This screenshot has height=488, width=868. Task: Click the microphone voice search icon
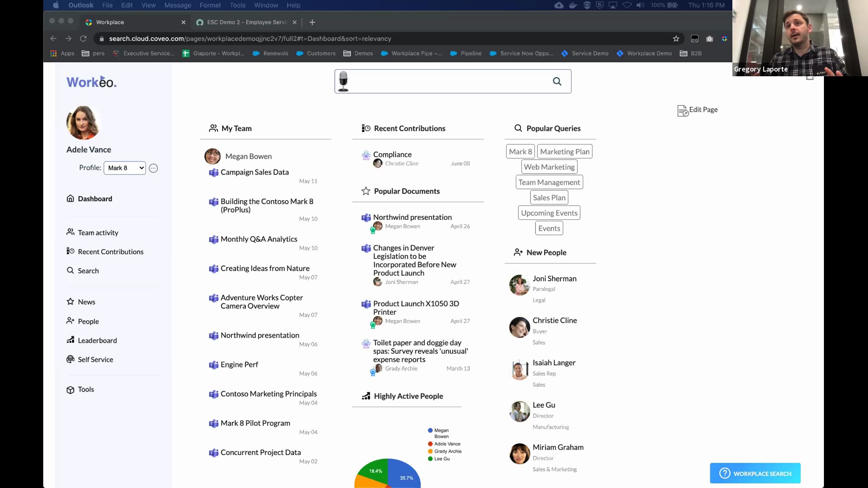(x=344, y=81)
